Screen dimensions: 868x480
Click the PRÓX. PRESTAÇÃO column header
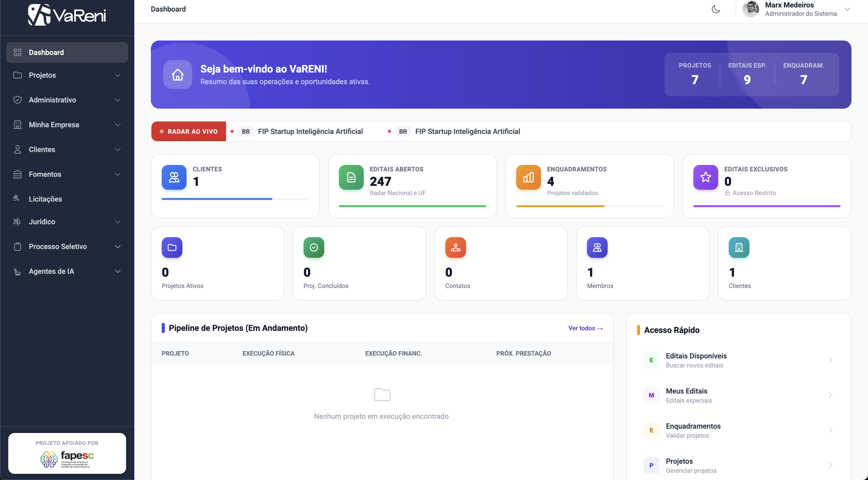(x=524, y=354)
